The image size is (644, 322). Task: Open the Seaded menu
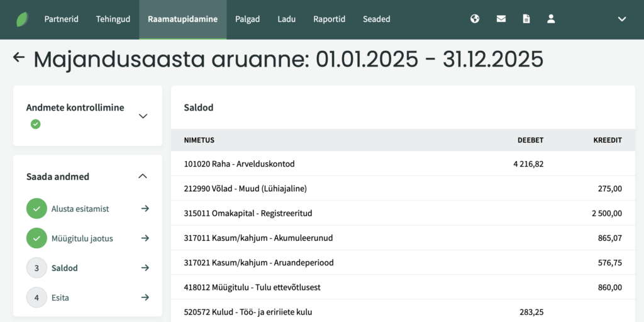pyautogui.click(x=377, y=19)
